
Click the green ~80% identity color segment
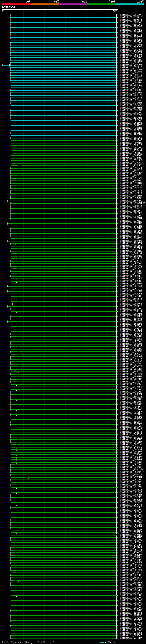(101, 4)
